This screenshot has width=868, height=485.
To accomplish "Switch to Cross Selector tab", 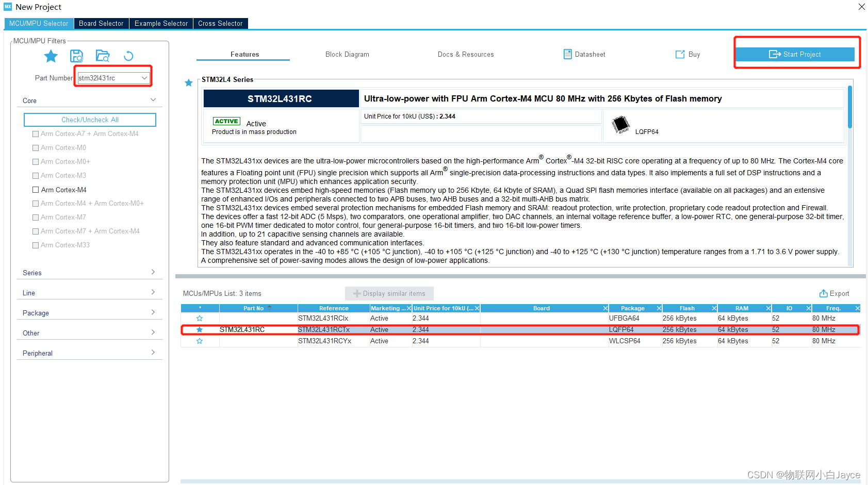I will [x=220, y=24].
